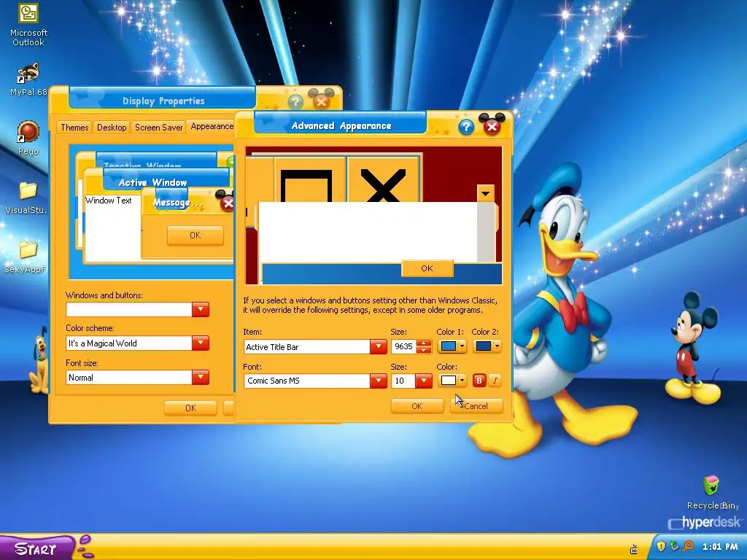The image size is (747, 560).
Task: Click the safely remove hardware tray icon
Action: [674, 545]
